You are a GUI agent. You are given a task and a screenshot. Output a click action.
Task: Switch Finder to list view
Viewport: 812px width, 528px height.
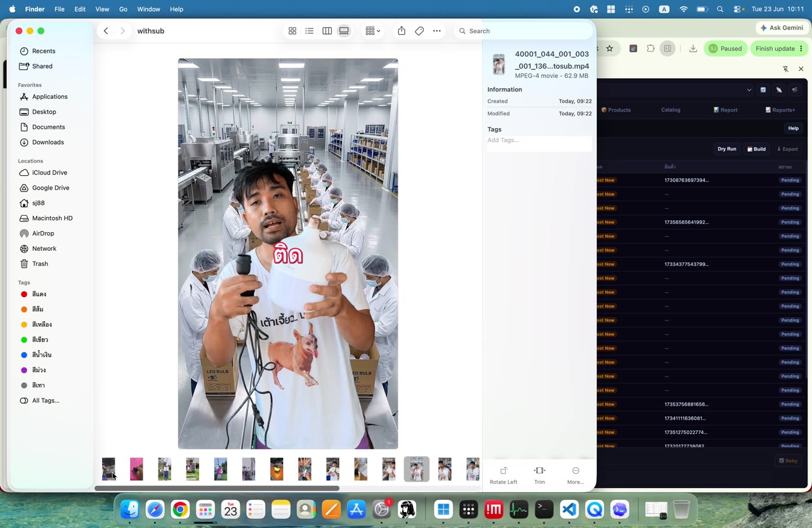310,31
